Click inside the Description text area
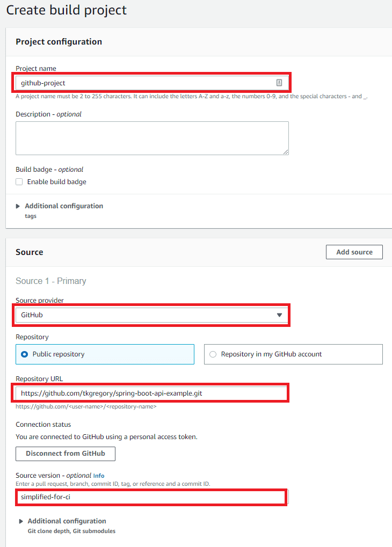Viewport: 392px width, 547px height. (x=152, y=138)
